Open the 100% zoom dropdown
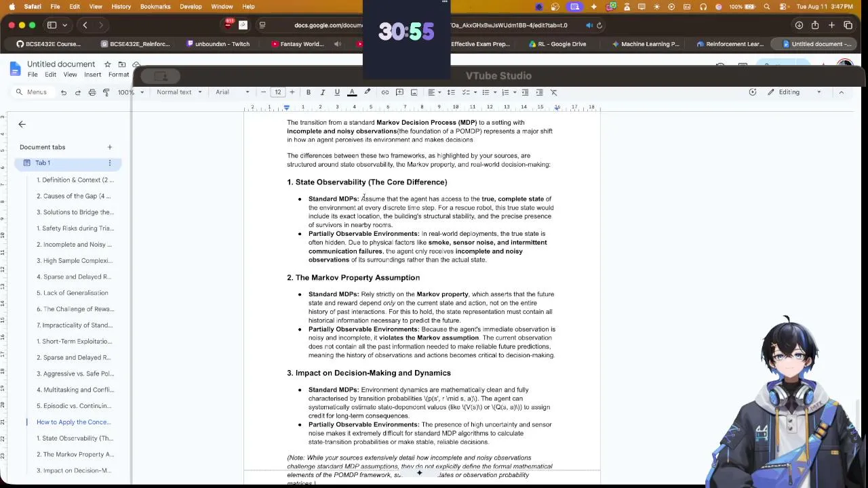Screen dimensions: 868x488 (x=131, y=92)
